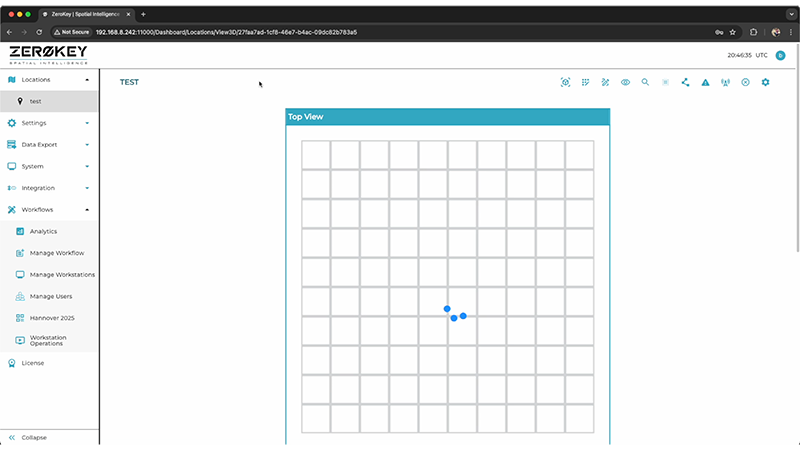Screen dimensions: 800x450
Task: Click the blue tracked point on grid
Action: [x=447, y=309]
